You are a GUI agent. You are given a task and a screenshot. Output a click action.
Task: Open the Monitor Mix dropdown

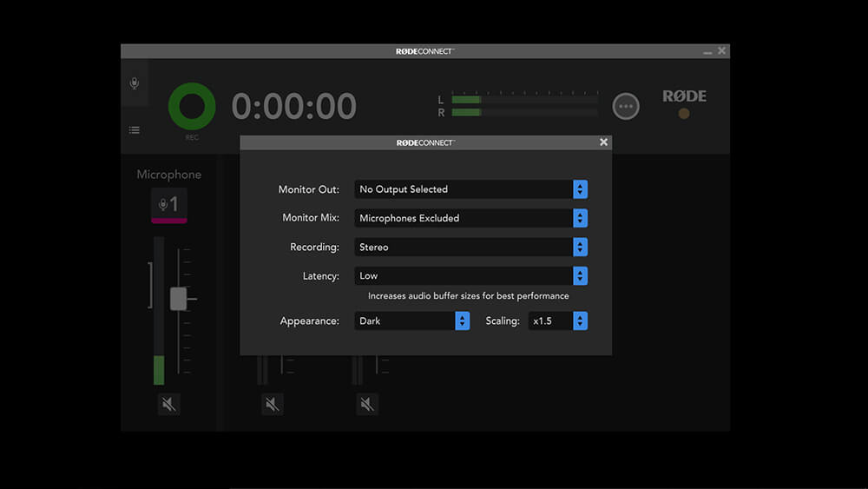click(470, 218)
